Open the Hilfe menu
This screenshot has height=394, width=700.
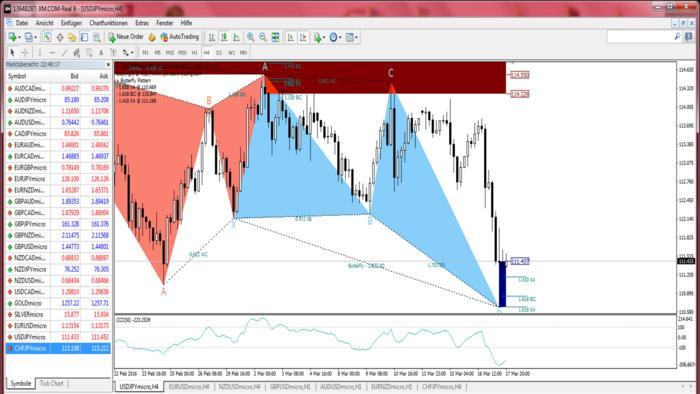[186, 23]
